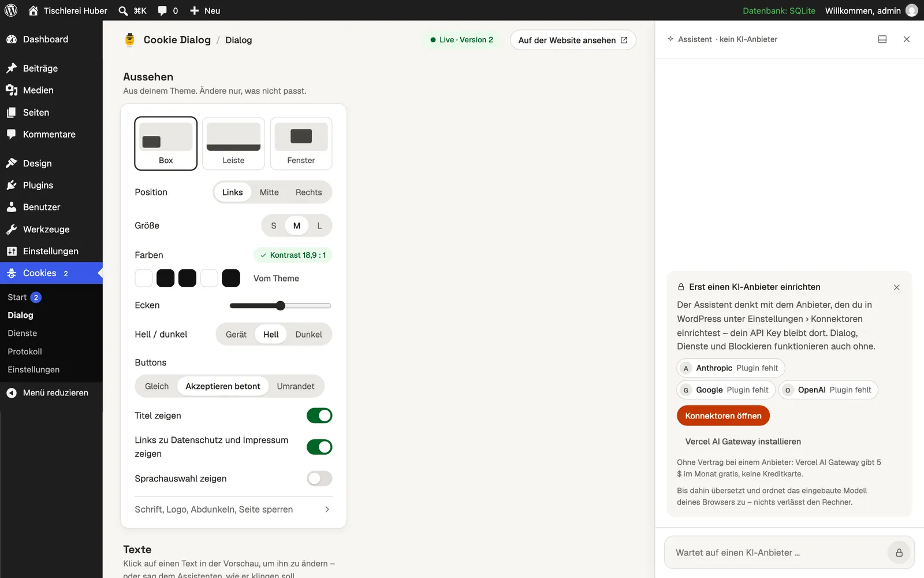Click the Benutzer person icon
This screenshot has height=578, width=924.
[12, 207]
